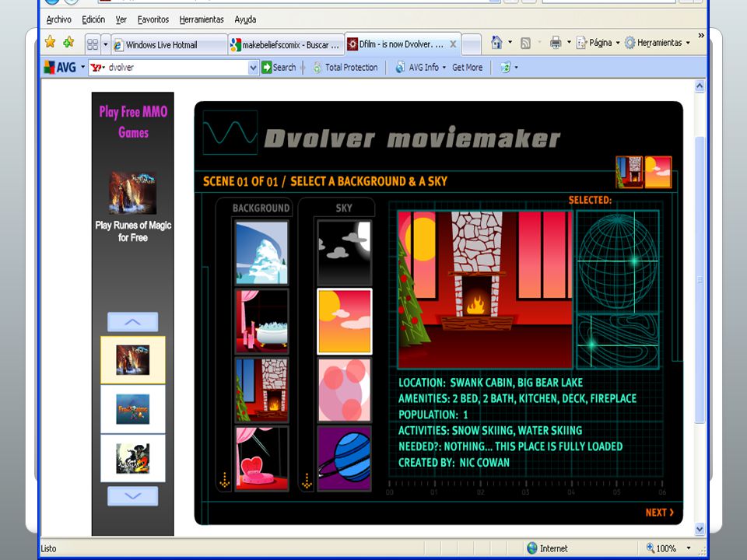Click the AVG Search button
This screenshot has height=560, width=747.
click(279, 68)
